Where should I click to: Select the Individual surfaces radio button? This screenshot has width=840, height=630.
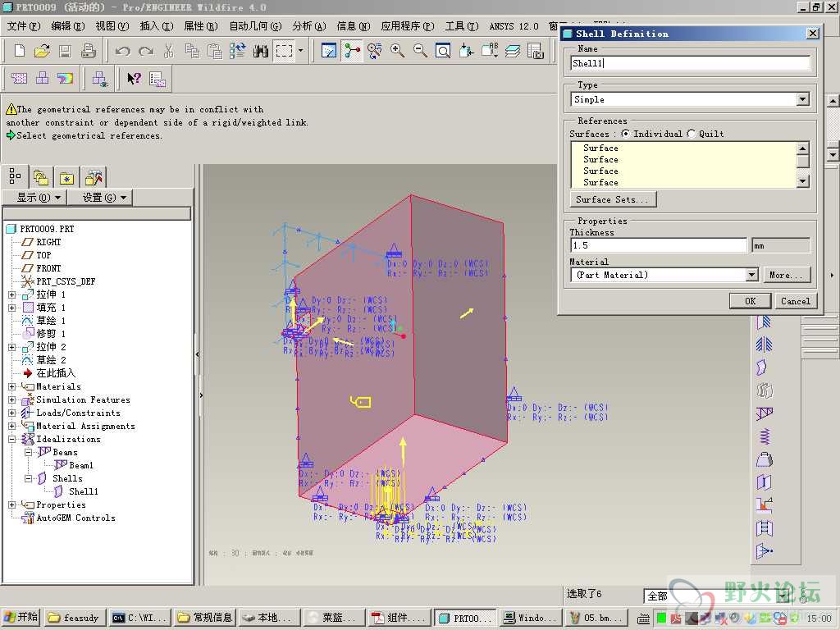click(x=625, y=134)
